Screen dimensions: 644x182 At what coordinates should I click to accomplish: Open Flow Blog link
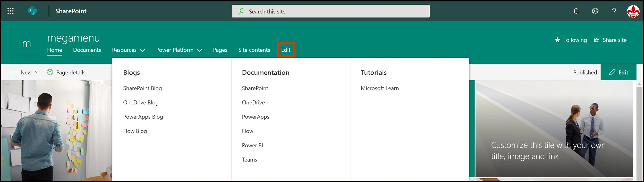[x=135, y=131]
